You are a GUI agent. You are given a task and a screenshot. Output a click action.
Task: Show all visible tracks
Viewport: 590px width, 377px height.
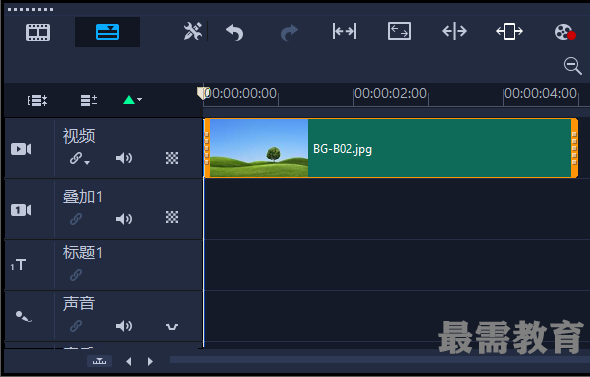pyautogui.click(x=37, y=100)
